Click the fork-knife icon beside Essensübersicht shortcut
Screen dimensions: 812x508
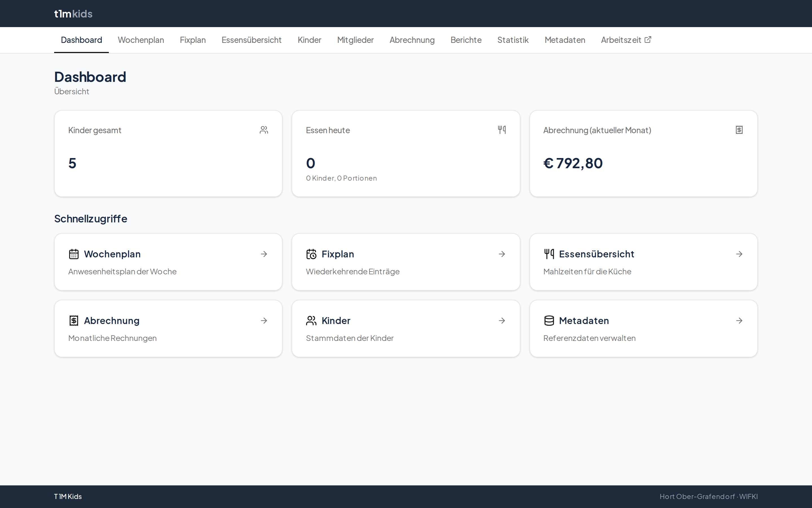[x=549, y=254]
